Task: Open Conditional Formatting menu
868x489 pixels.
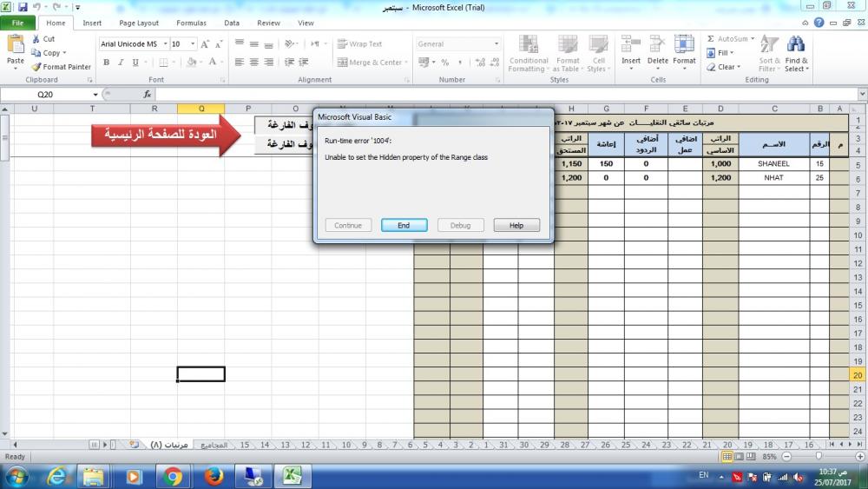Action: tap(529, 53)
